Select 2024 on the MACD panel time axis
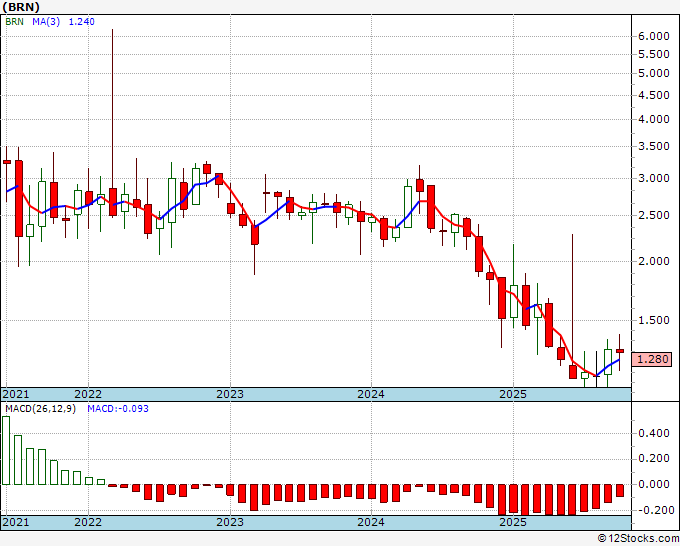This screenshot has height=546, width=680. (x=371, y=522)
